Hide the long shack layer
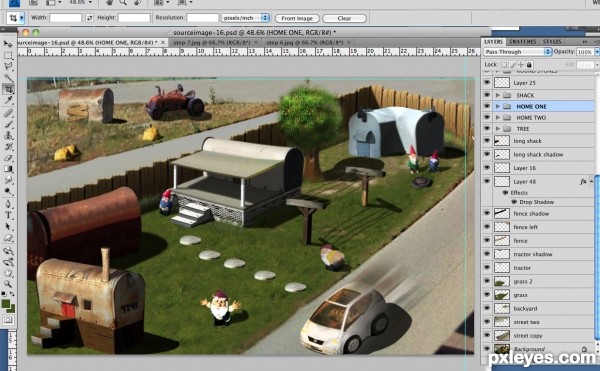 pos(487,140)
